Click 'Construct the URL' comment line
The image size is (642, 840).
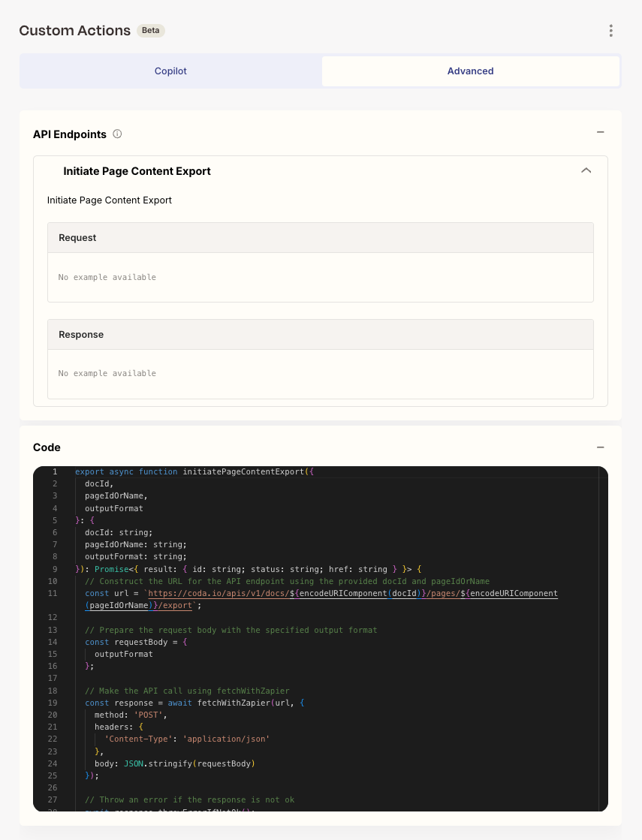288,581
